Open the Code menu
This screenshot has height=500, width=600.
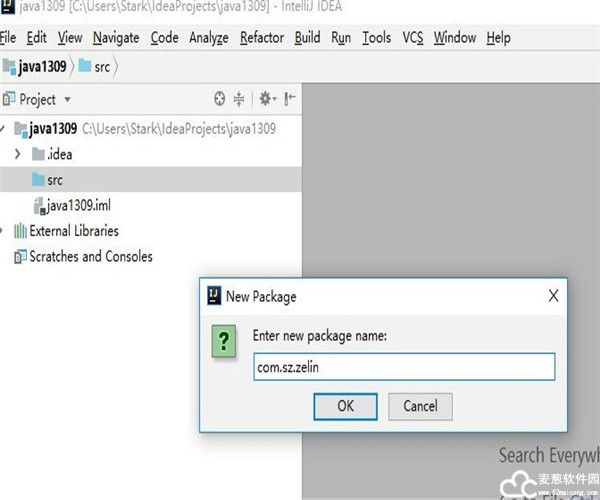(164, 38)
